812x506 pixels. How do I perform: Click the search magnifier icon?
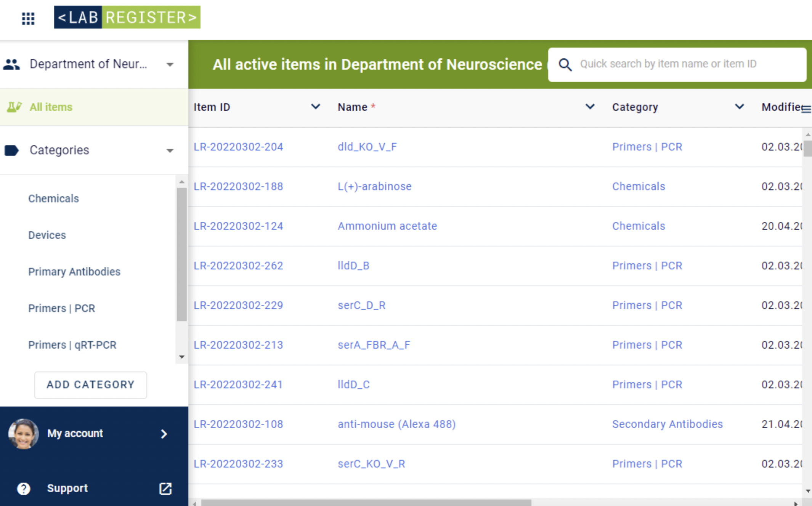coord(565,64)
